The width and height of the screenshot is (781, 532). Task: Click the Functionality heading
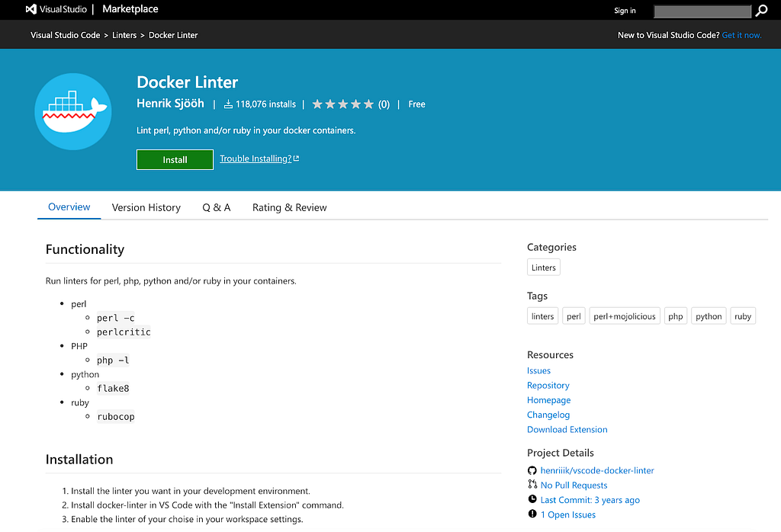click(x=85, y=249)
